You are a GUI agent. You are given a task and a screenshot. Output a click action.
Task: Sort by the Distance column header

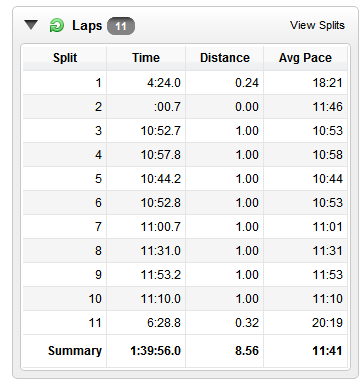pyautogui.click(x=225, y=58)
